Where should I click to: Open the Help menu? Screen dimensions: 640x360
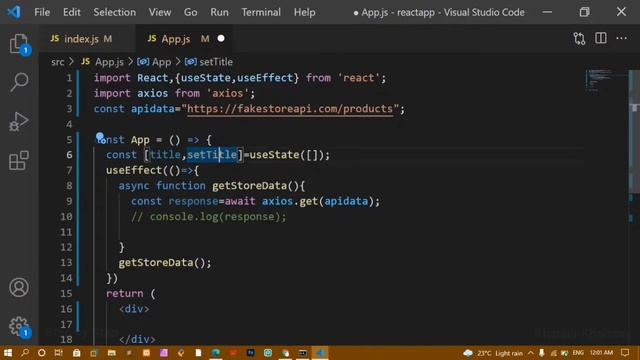coord(304,12)
